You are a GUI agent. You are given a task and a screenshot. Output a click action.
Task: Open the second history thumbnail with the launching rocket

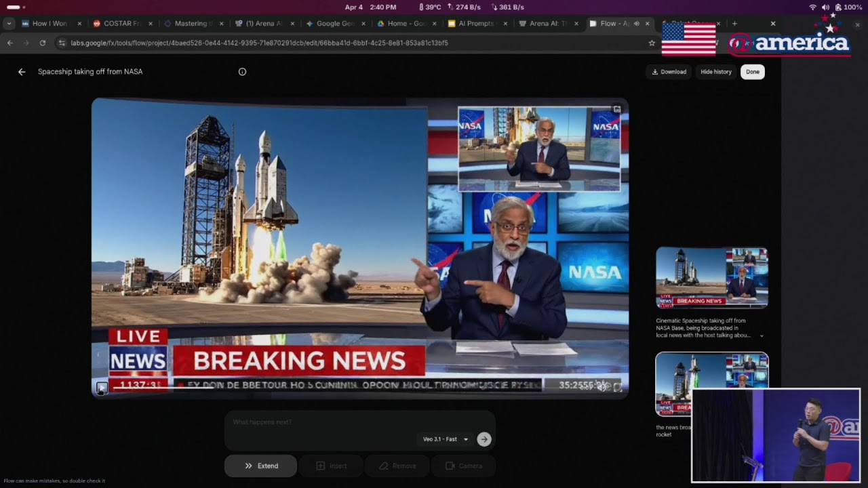(711, 383)
